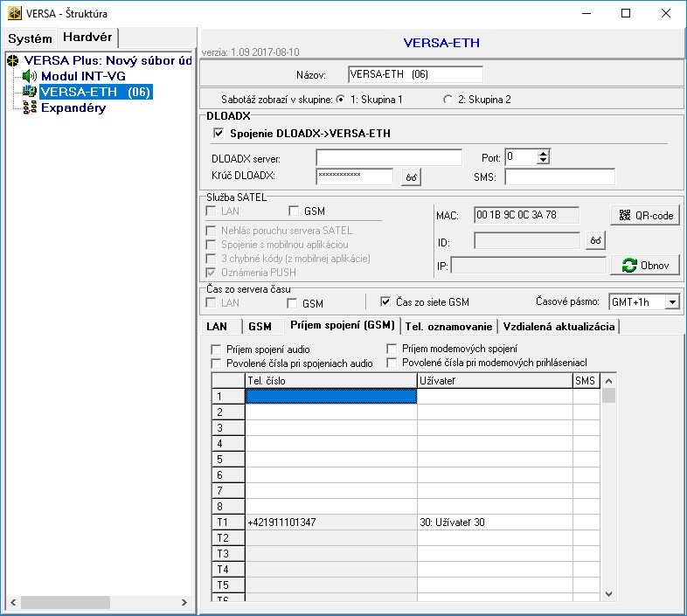Open the Časové pásmo GMT+1h dropdown

[x=671, y=302]
